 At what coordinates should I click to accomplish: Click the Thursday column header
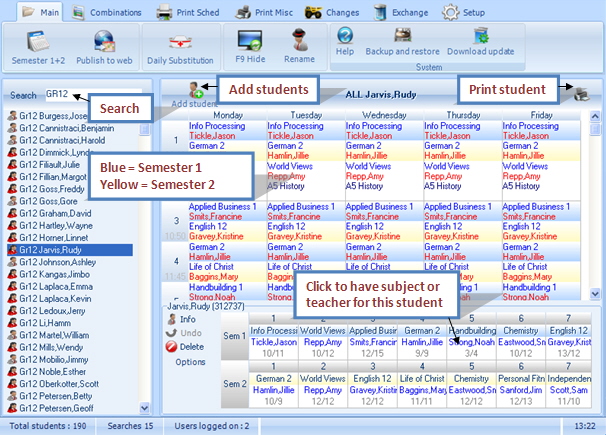(463, 115)
